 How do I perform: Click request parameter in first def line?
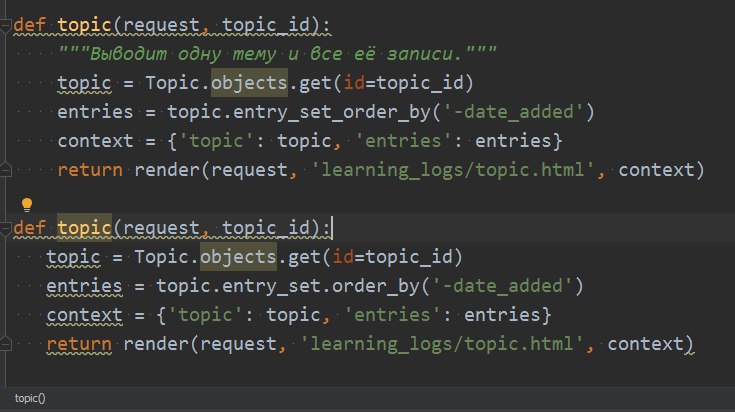point(161,25)
